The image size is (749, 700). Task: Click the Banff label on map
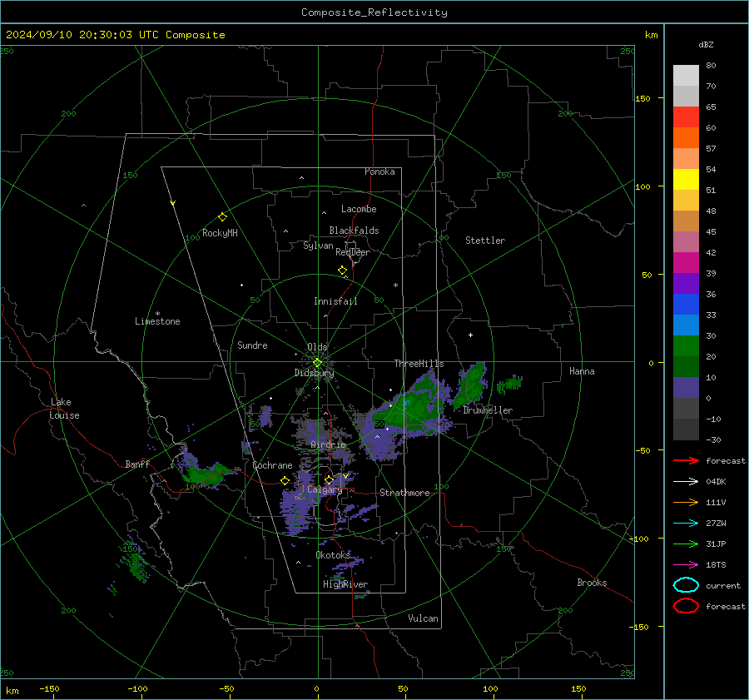(137, 464)
